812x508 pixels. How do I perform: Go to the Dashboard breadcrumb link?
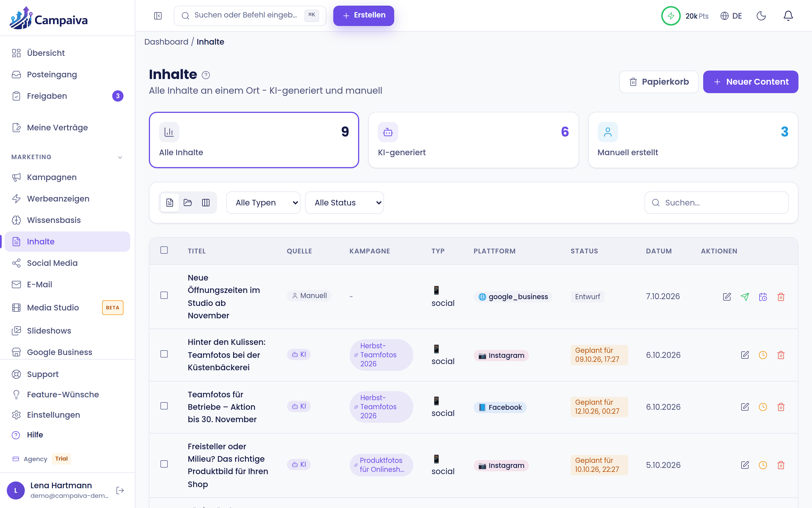[166, 42]
